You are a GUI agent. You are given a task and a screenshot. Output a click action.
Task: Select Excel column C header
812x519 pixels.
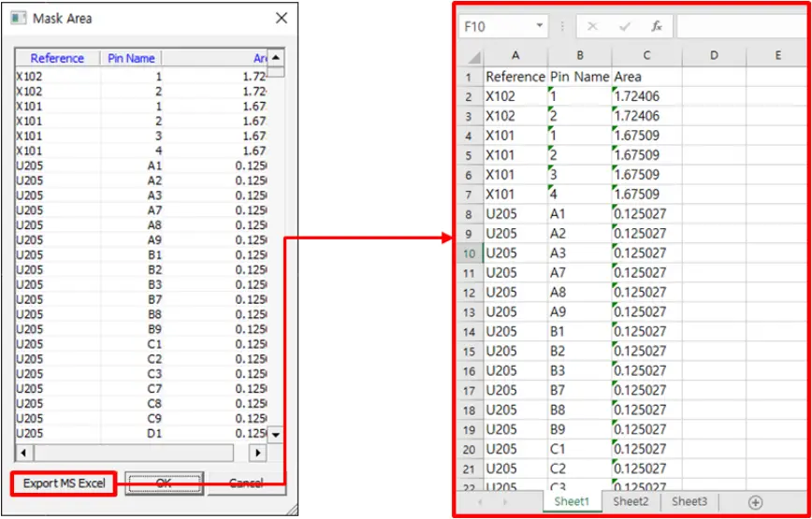pos(646,55)
